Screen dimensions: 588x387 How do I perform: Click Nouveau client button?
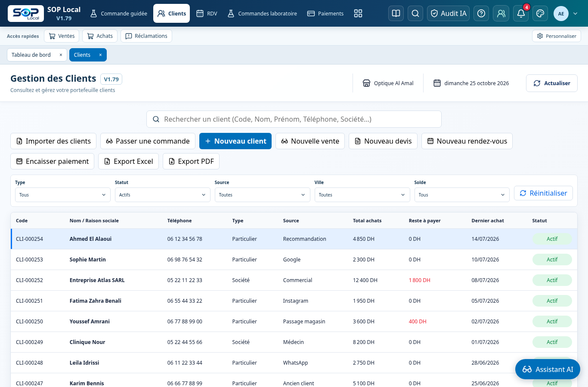[x=235, y=141]
